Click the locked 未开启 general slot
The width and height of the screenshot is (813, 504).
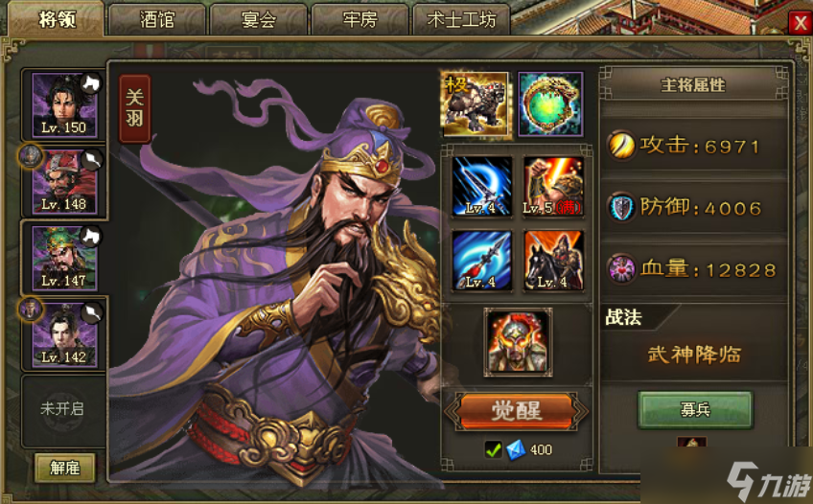click(62, 409)
